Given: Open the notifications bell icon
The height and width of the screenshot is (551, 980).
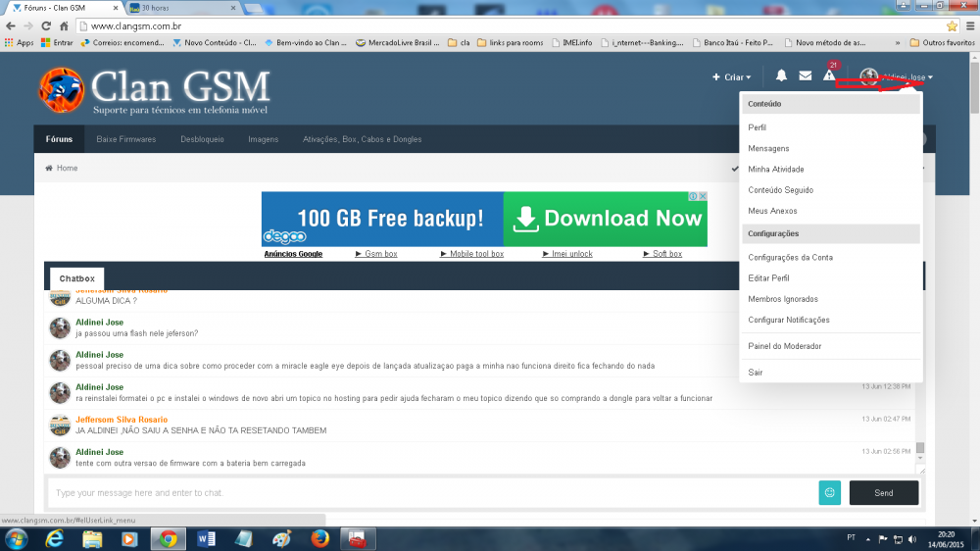Looking at the screenshot, I should click(781, 75).
